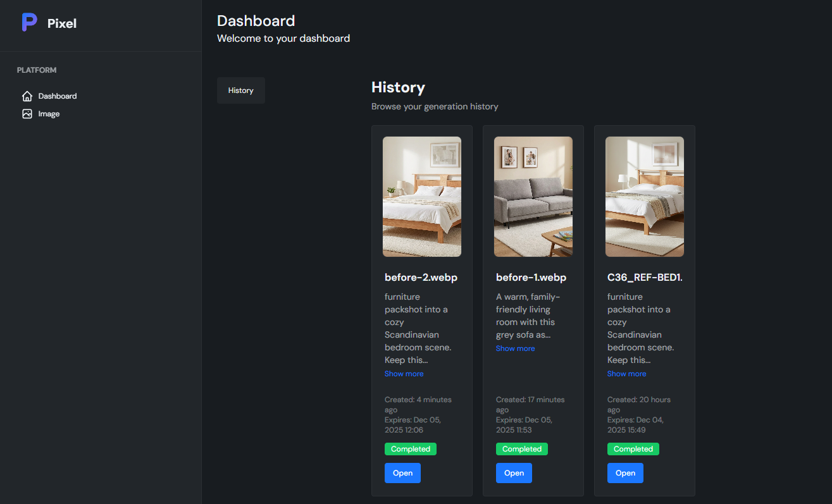Expand the C36_REF-BED1 description
This screenshot has height=504, width=832.
(x=626, y=373)
